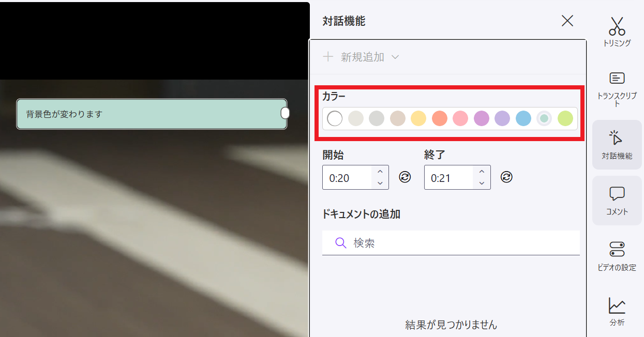Click the refresh icon next to 終了 time
Viewport: 644px width, 337px height.
click(507, 177)
